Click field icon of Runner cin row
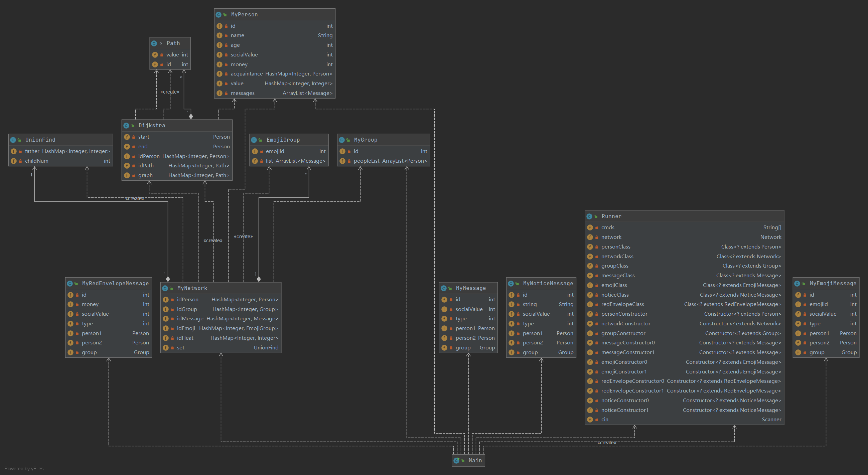868x475 pixels. coord(590,420)
